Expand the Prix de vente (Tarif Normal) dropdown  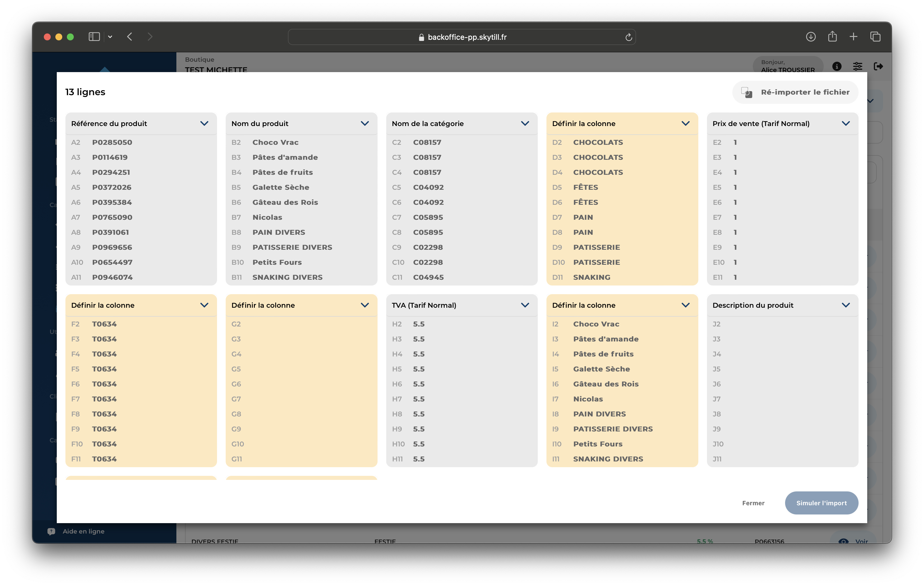[845, 124]
